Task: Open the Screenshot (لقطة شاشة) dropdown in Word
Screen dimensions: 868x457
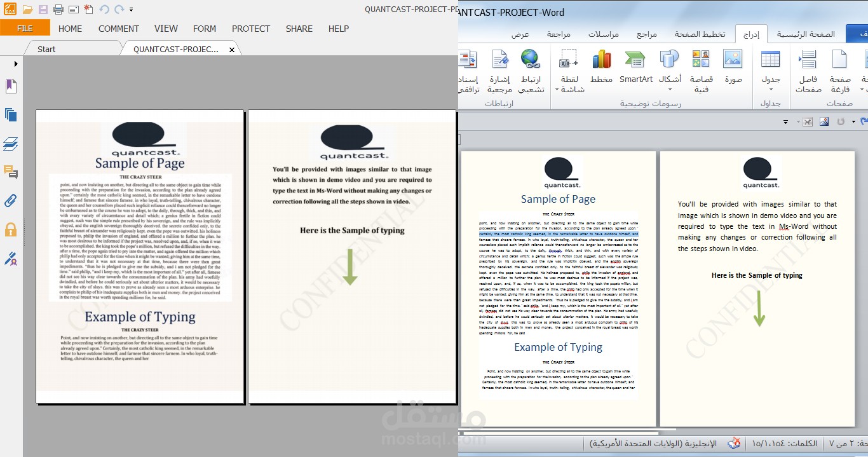Action: 569,71
